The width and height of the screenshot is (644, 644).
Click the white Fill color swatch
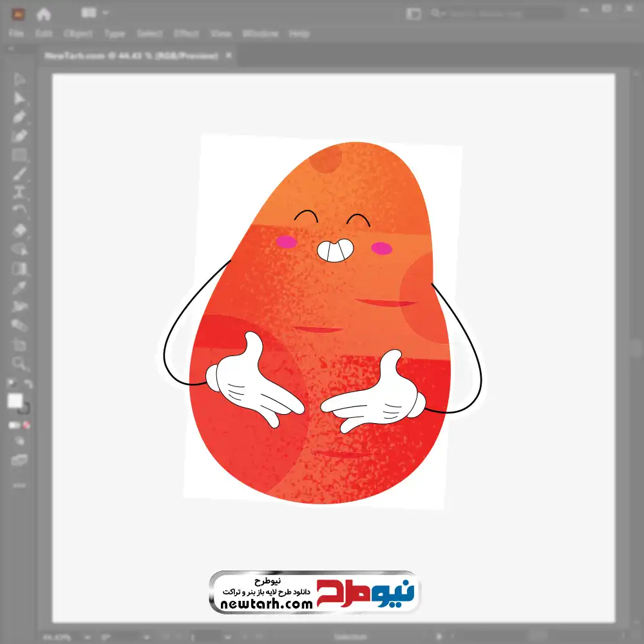15,401
